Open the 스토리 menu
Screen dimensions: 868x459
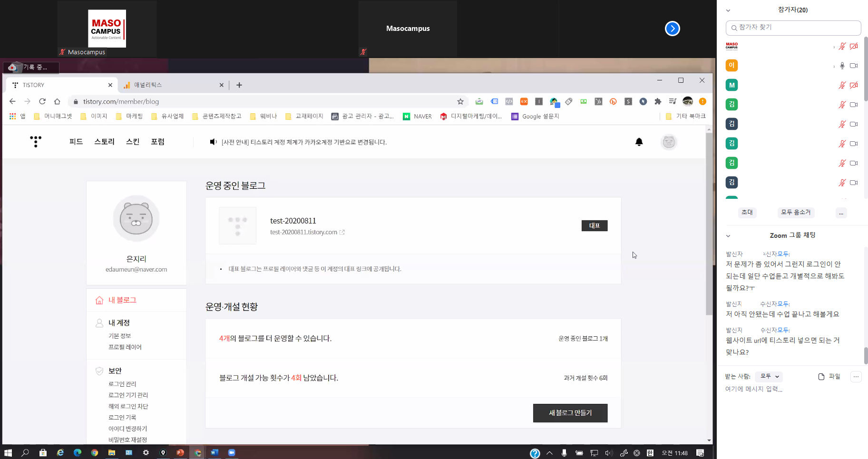104,142
